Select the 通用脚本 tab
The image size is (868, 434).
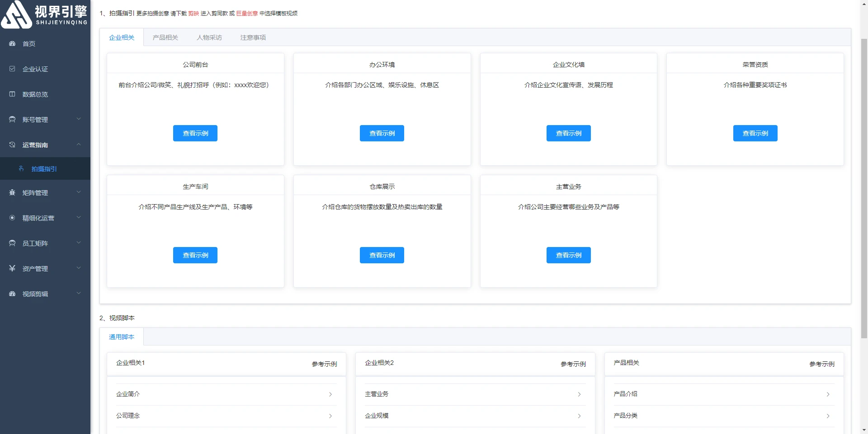click(x=122, y=337)
